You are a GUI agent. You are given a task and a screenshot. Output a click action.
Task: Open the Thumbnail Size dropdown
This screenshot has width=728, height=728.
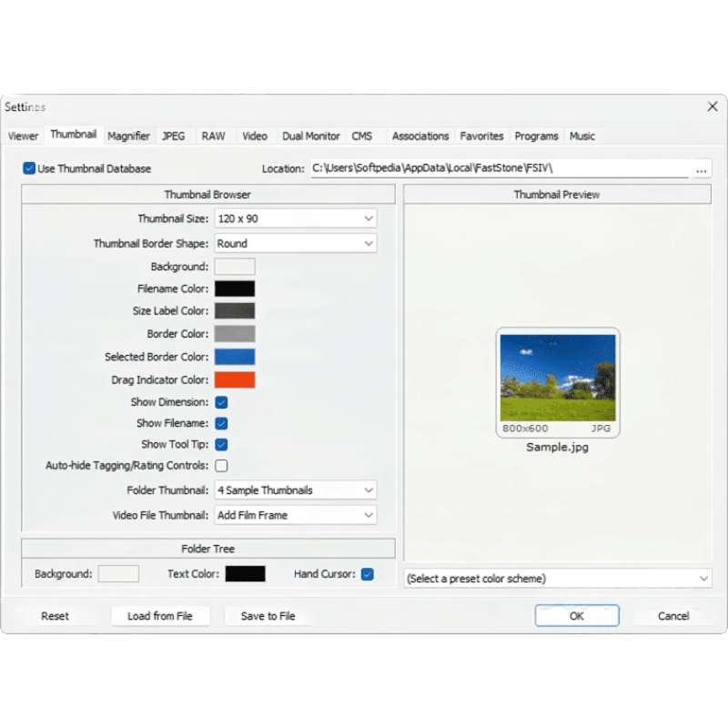tap(295, 218)
